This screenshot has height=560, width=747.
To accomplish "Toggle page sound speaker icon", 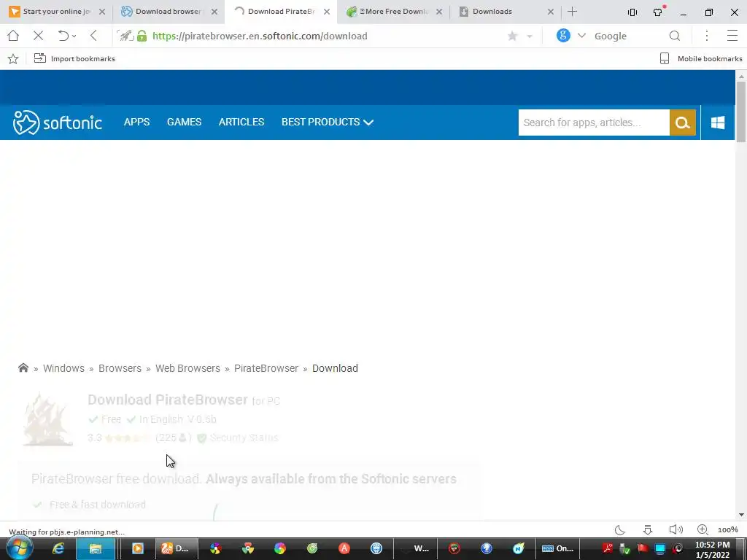I will (x=676, y=529).
